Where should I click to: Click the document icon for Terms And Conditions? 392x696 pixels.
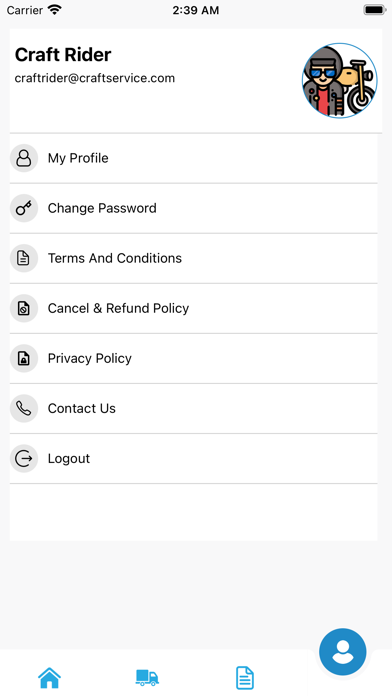tap(24, 258)
